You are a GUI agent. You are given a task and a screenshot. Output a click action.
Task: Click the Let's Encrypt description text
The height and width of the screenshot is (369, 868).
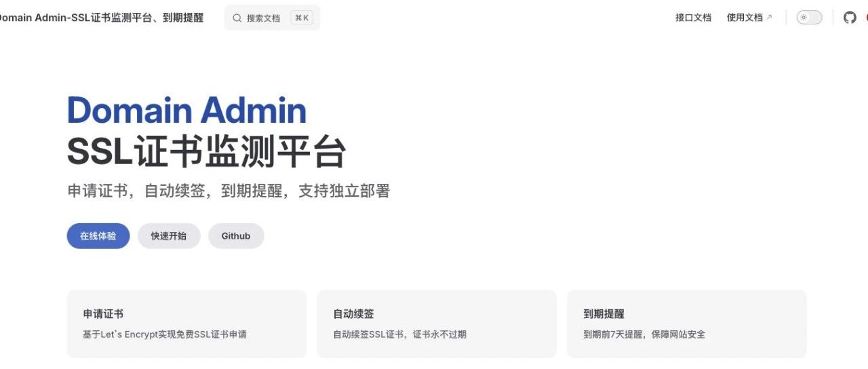point(165,334)
